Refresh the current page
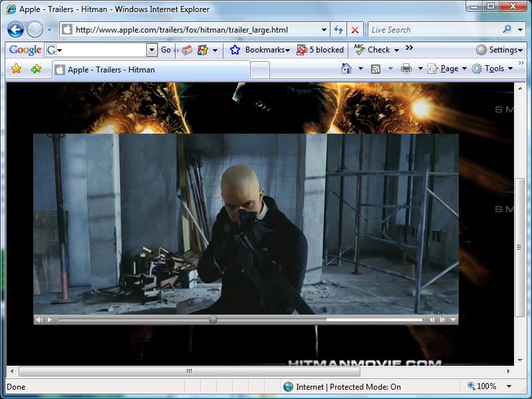Screen dimensions: 532x399 point(340,29)
